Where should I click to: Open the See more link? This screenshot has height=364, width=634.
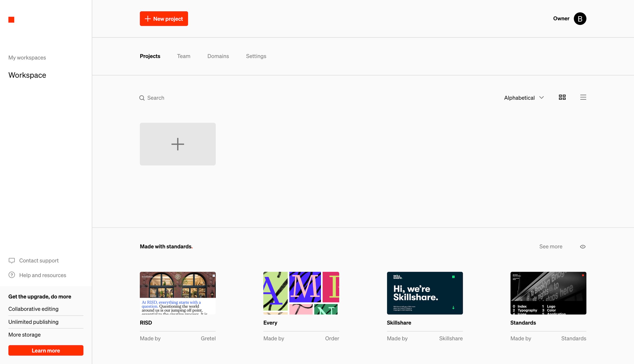click(x=551, y=247)
